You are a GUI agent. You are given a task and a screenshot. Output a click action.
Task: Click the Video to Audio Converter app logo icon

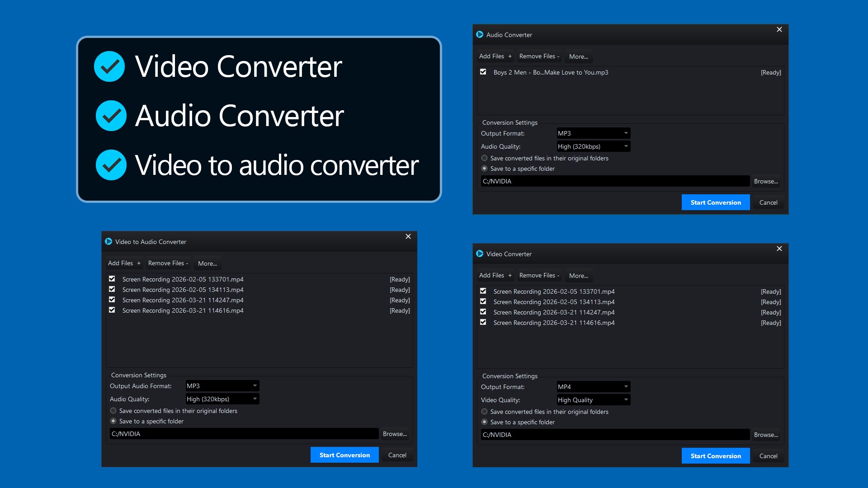click(x=108, y=241)
